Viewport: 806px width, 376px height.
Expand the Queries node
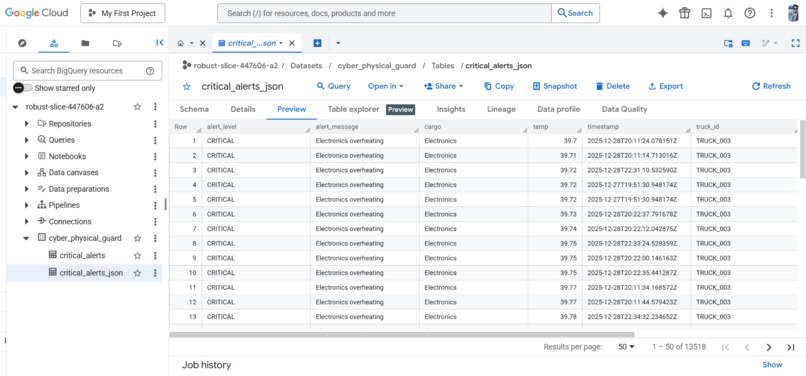click(x=27, y=140)
